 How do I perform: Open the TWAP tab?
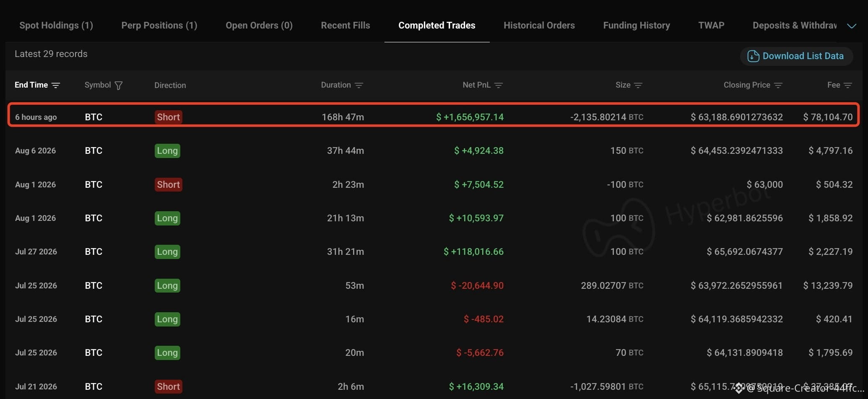click(711, 25)
